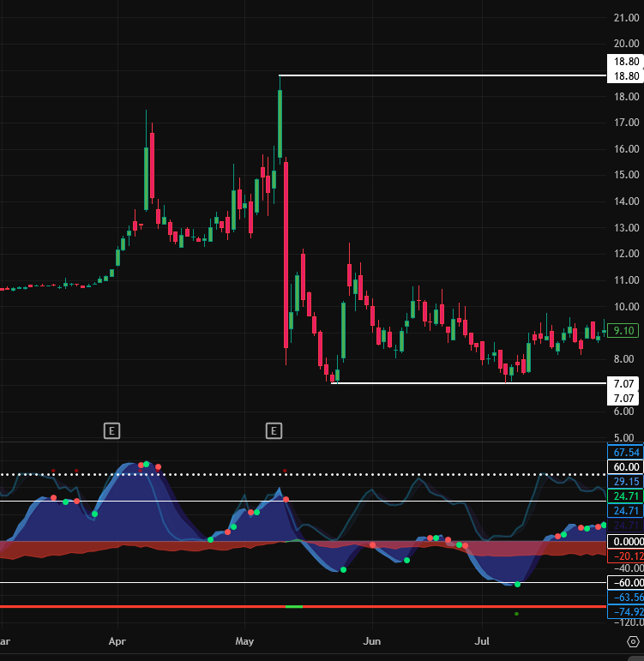Click the green-outlined 24.71 indicator label

click(625, 496)
